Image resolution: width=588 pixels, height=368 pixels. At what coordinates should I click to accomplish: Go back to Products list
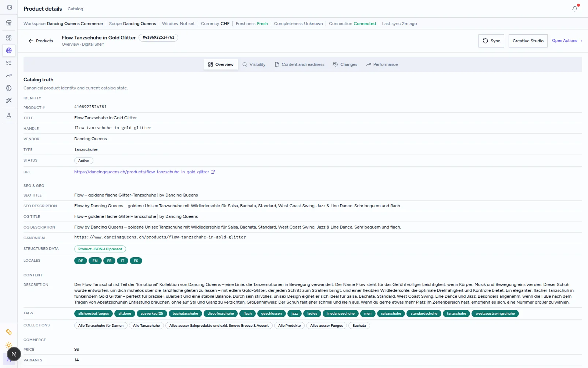click(x=41, y=41)
